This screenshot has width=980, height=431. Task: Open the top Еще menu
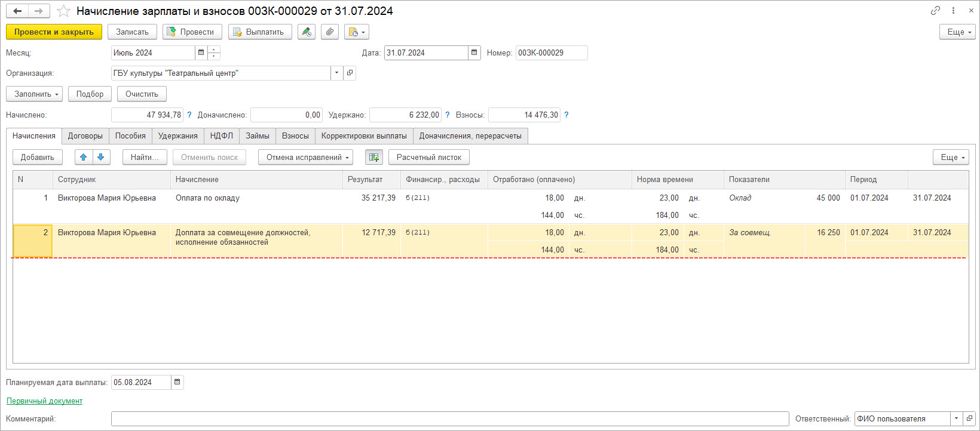click(x=957, y=32)
